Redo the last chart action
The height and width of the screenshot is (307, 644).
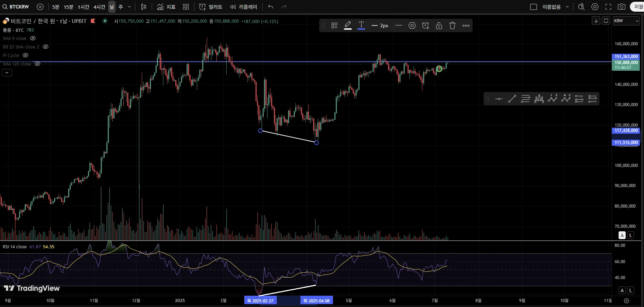point(284,7)
